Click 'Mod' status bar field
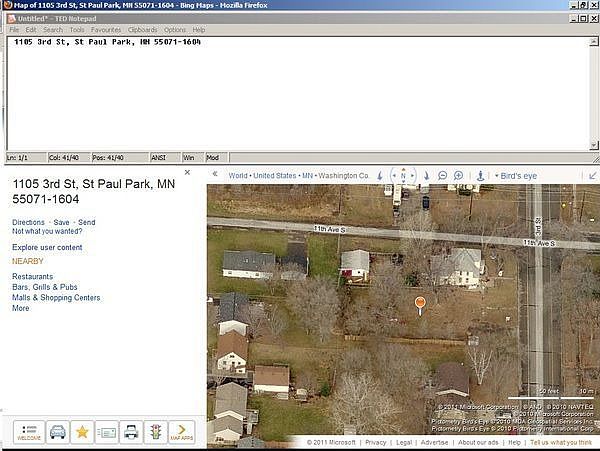600x451 pixels. 216,158
